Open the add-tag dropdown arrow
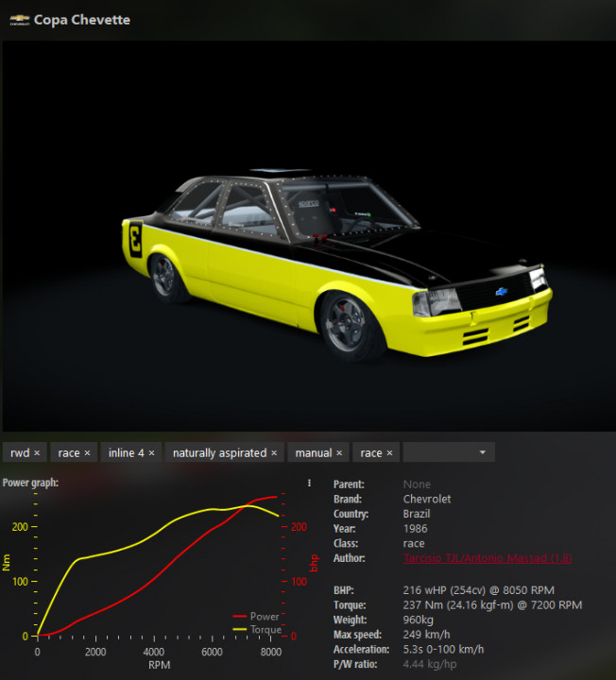 [x=483, y=452]
